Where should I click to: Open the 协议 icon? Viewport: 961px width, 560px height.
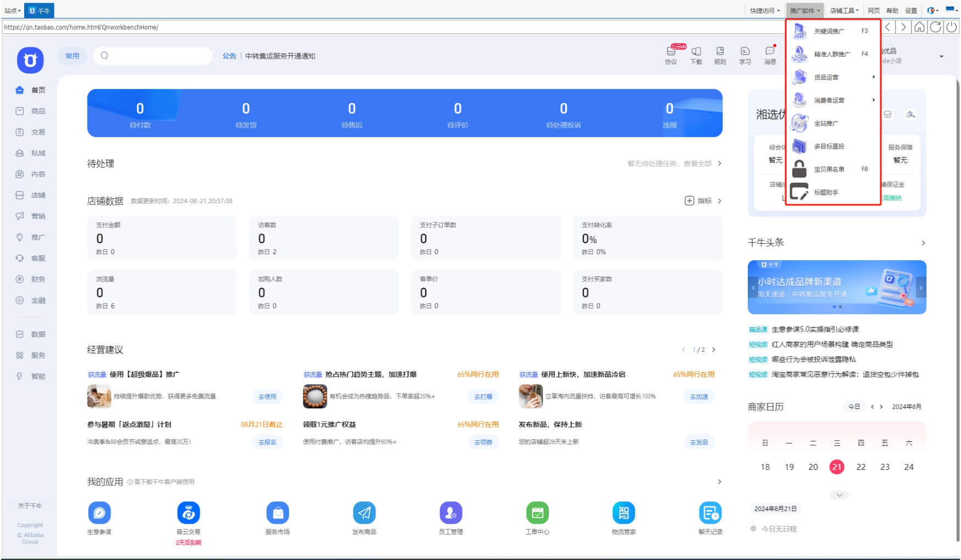coord(671,55)
